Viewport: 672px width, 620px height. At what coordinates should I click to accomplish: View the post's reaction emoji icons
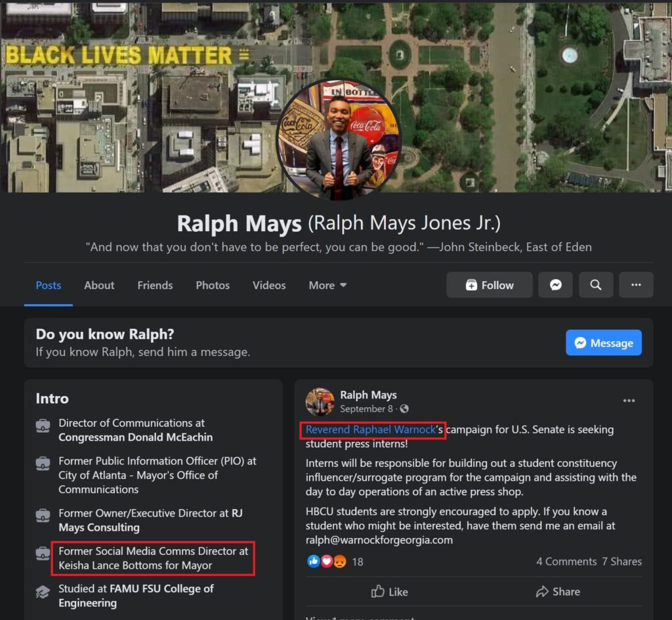click(327, 562)
